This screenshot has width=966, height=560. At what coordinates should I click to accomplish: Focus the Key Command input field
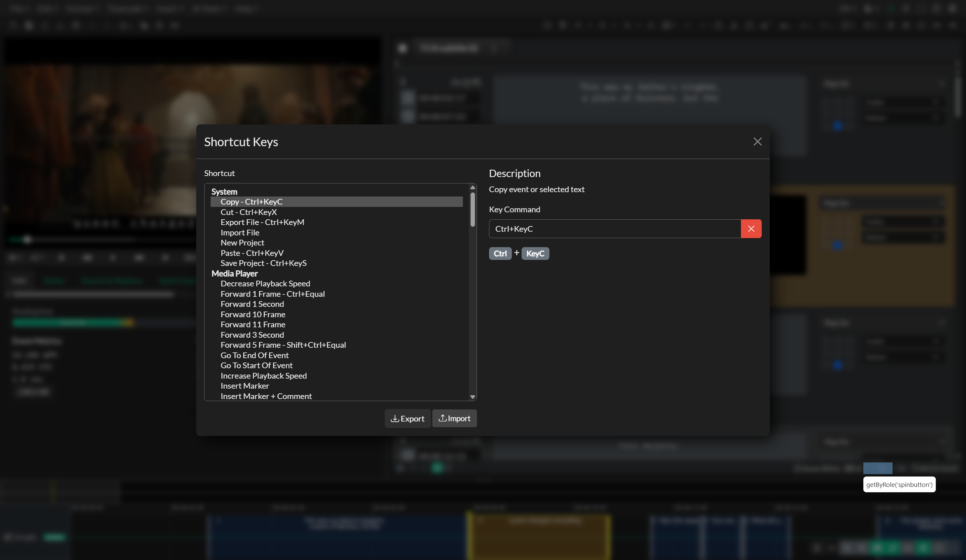click(x=614, y=229)
